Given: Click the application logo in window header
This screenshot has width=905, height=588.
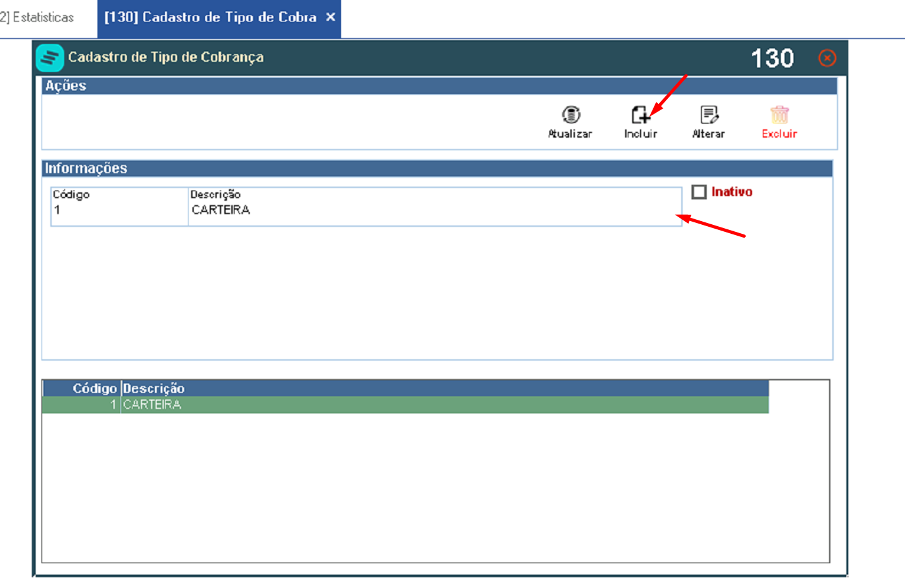Looking at the screenshot, I should point(50,58).
